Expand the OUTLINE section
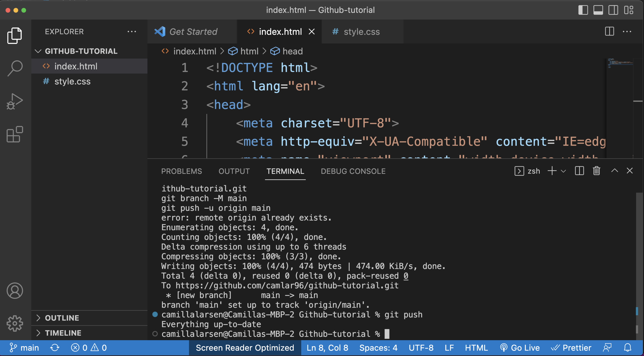 coord(62,318)
